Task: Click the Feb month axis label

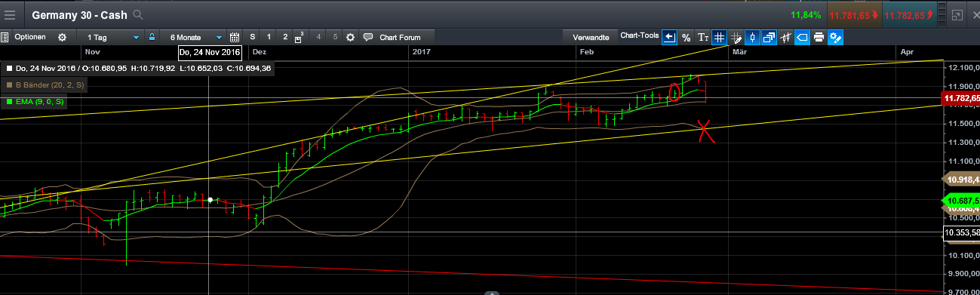Action: [587, 52]
